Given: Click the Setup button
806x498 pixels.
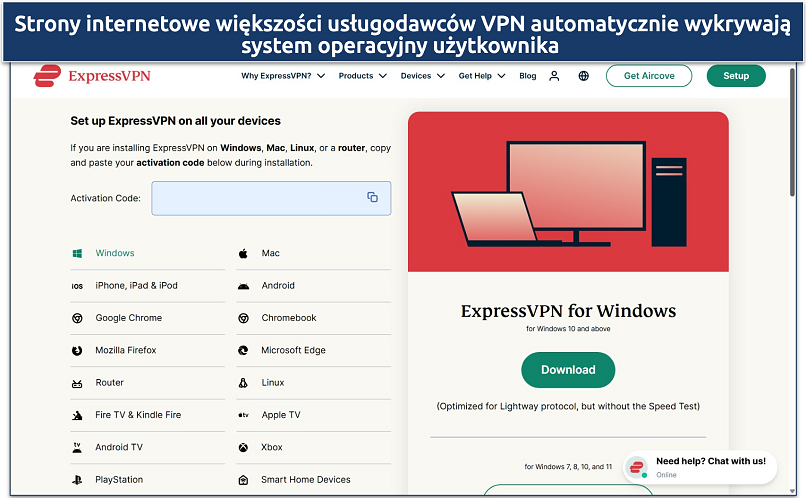Looking at the screenshot, I should 735,76.
